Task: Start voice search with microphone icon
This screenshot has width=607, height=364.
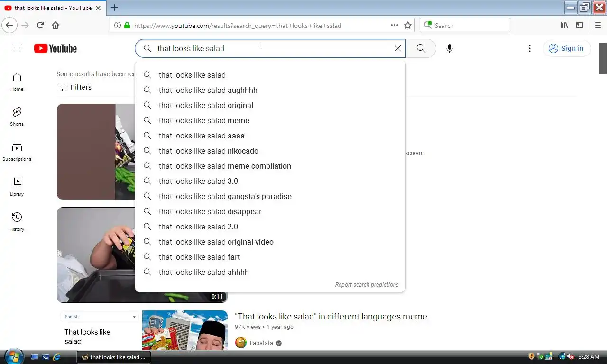Action: (x=450, y=48)
